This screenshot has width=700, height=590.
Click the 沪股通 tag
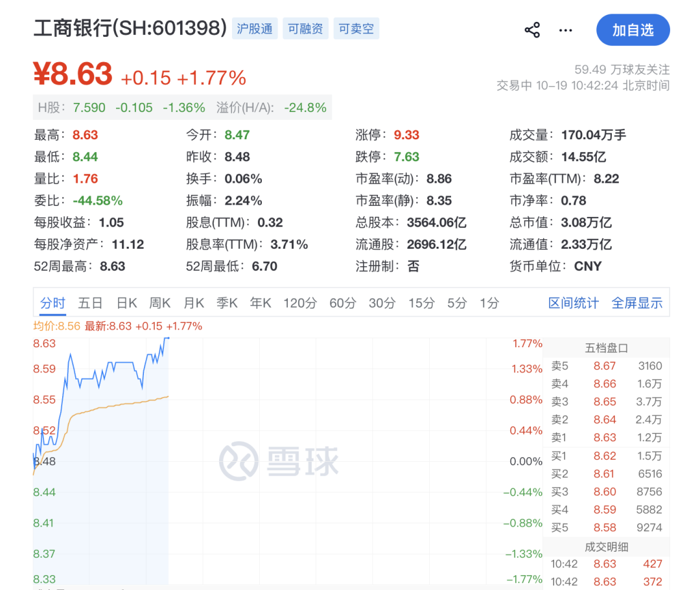tap(255, 28)
